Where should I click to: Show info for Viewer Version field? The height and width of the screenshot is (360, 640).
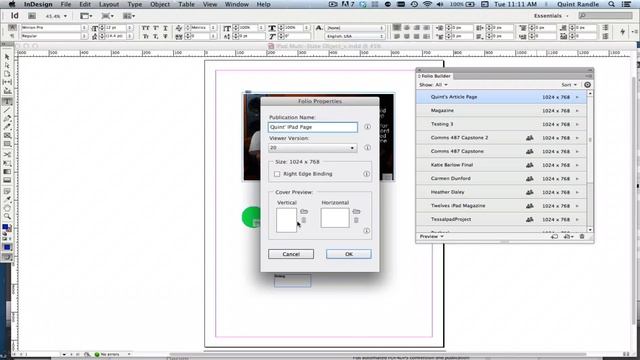tap(367, 147)
